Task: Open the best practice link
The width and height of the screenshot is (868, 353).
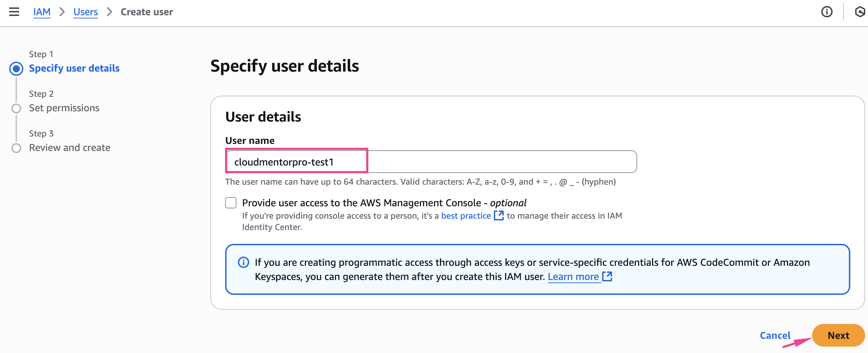Action: click(466, 215)
